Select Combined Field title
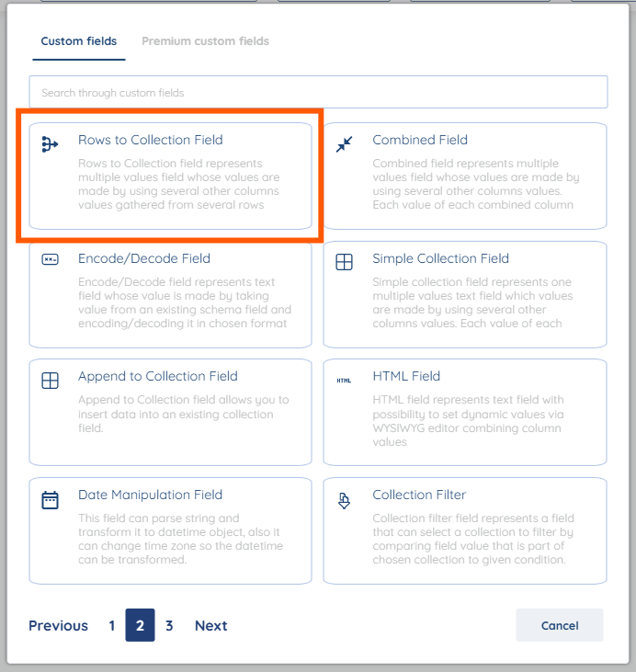 [x=420, y=140]
